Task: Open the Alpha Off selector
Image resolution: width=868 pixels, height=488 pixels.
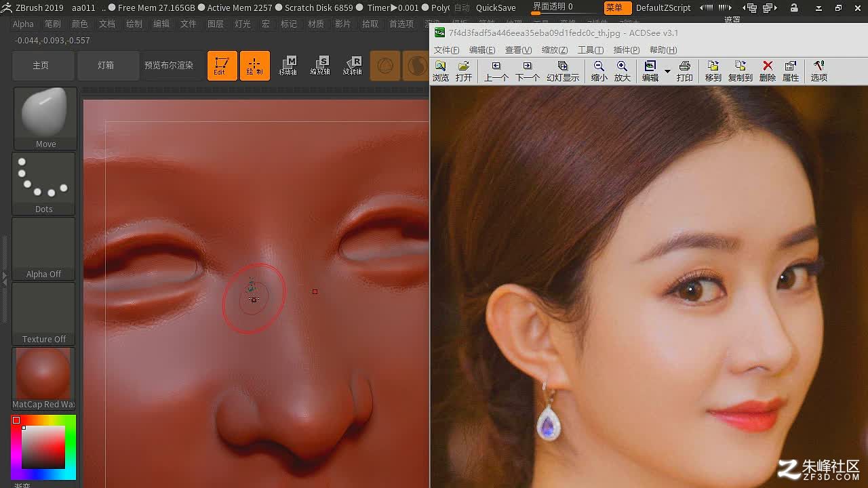Action: (x=43, y=248)
